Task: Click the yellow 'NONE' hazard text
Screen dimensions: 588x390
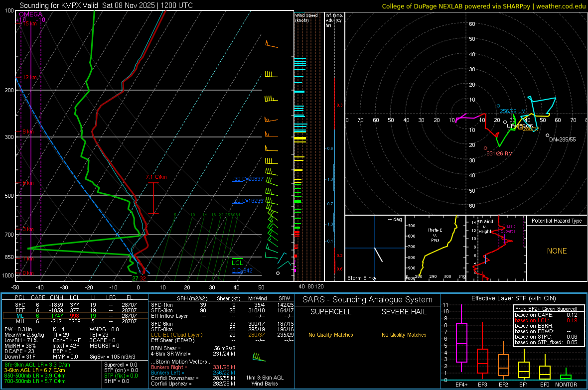Action: (557, 251)
